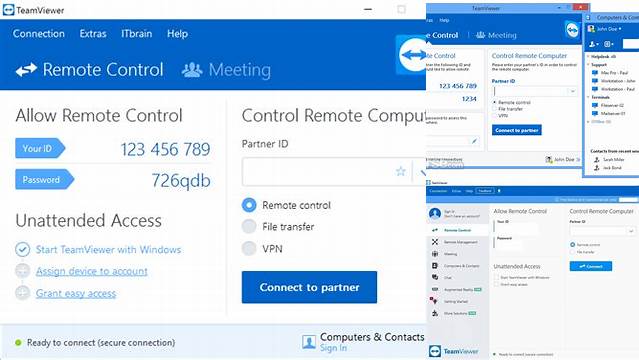The image size is (639, 360).
Task: Select VPN radio in the top-right TeamViewer window
Action: click(495, 115)
